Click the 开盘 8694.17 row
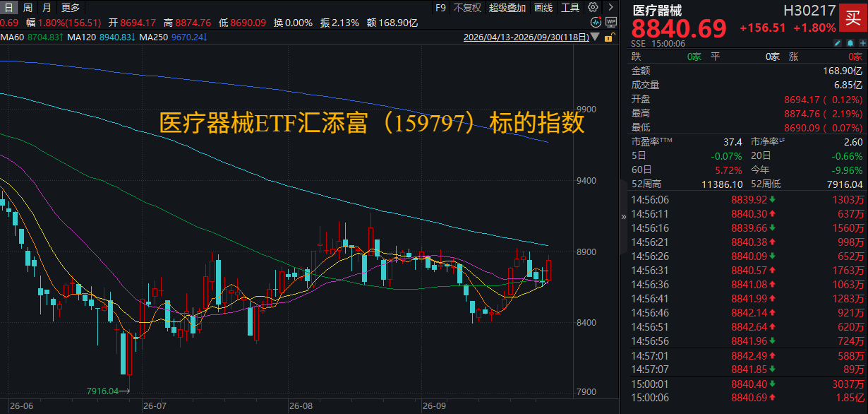The height and width of the screenshot is (414, 868). [747, 99]
